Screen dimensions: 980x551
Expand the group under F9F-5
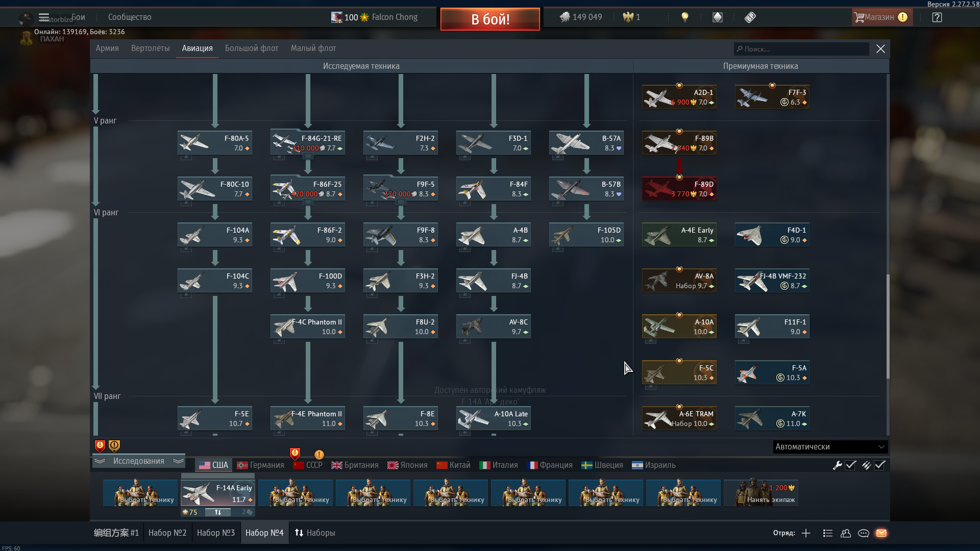pos(401,203)
